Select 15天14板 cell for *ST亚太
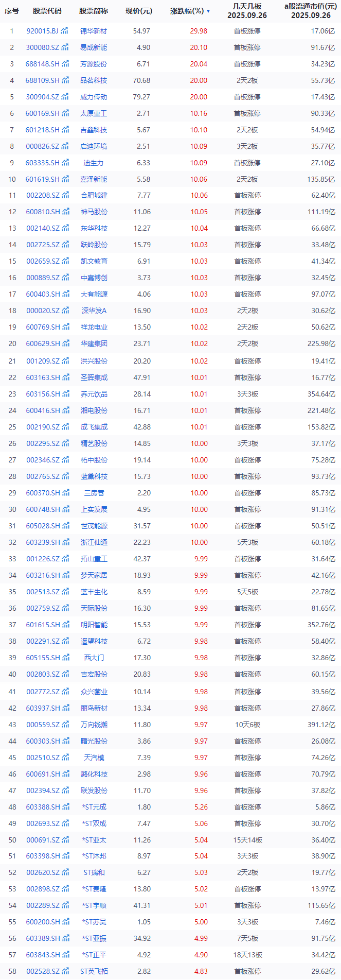This screenshot has width=341, height=980. 247,840
